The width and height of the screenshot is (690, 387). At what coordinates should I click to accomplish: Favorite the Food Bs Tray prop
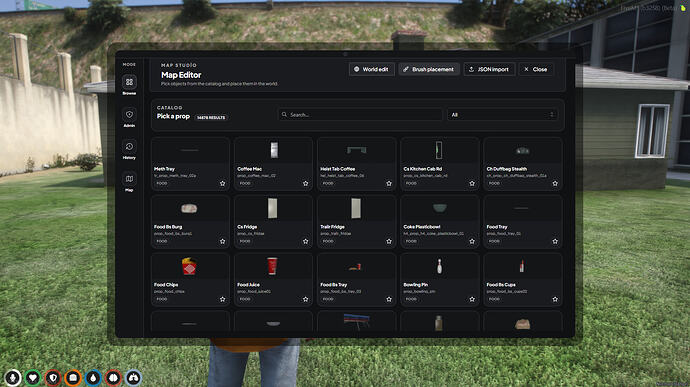pos(389,299)
